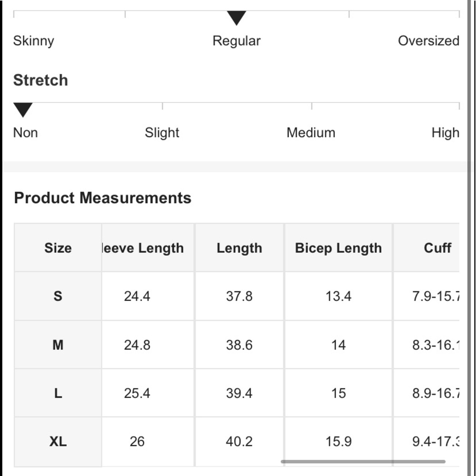Click the Bicep Length column header
Viewport: 476px width, 476px height.
pos(338,248)
